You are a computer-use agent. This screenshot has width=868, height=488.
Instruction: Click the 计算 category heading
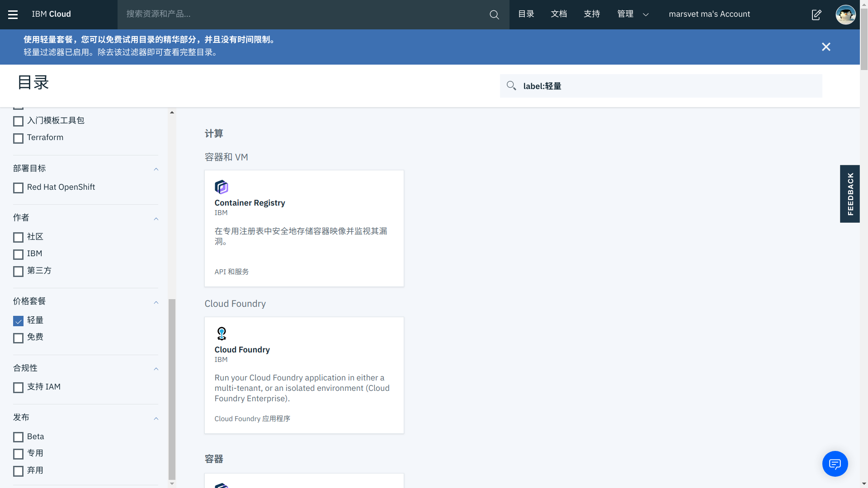pos(213,134)
